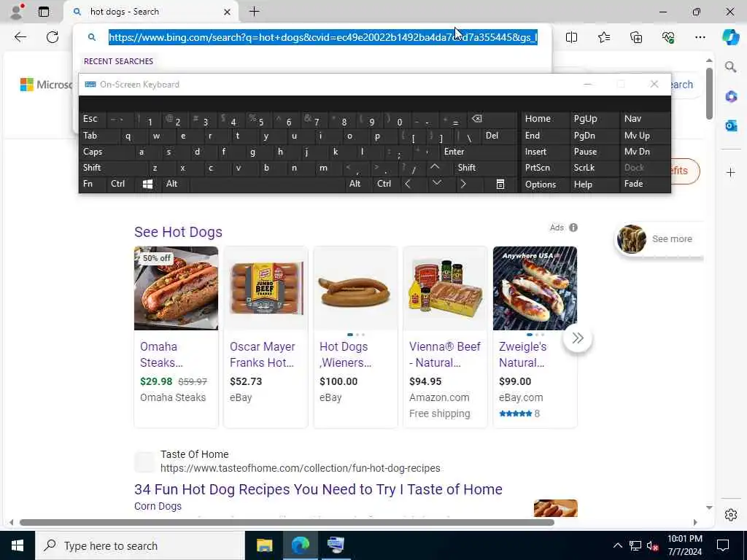
Task: Open Browser essentials heart icon
Action: point(668,37)
